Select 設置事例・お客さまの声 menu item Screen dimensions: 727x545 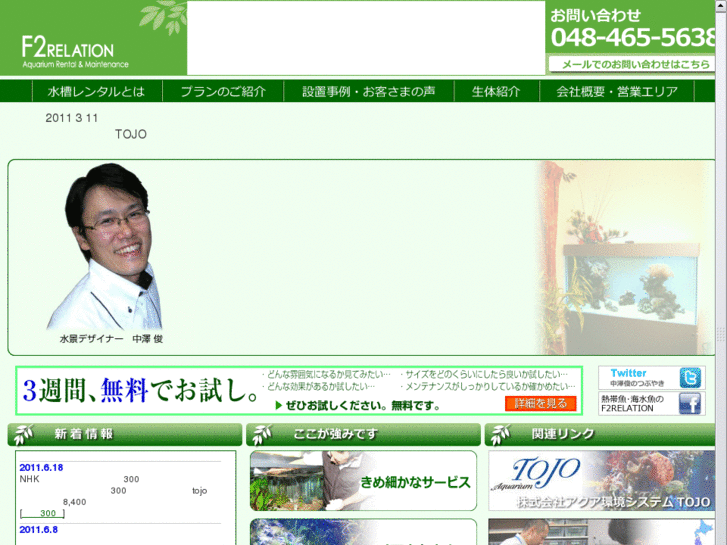369,91
